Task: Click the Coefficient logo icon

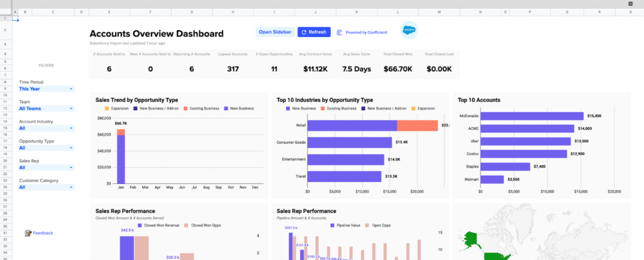Action: click(x=340, y=32)
